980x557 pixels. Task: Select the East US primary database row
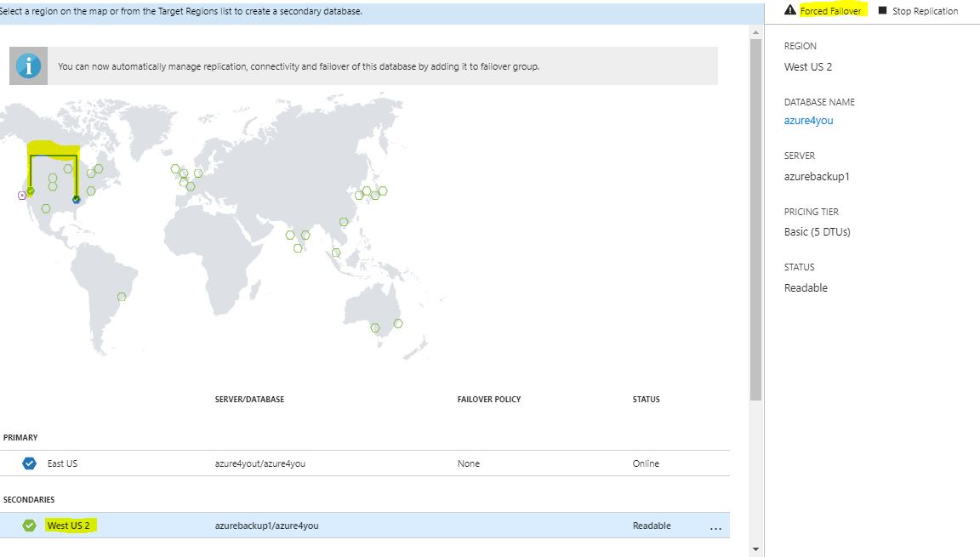[x=340, y=463]
